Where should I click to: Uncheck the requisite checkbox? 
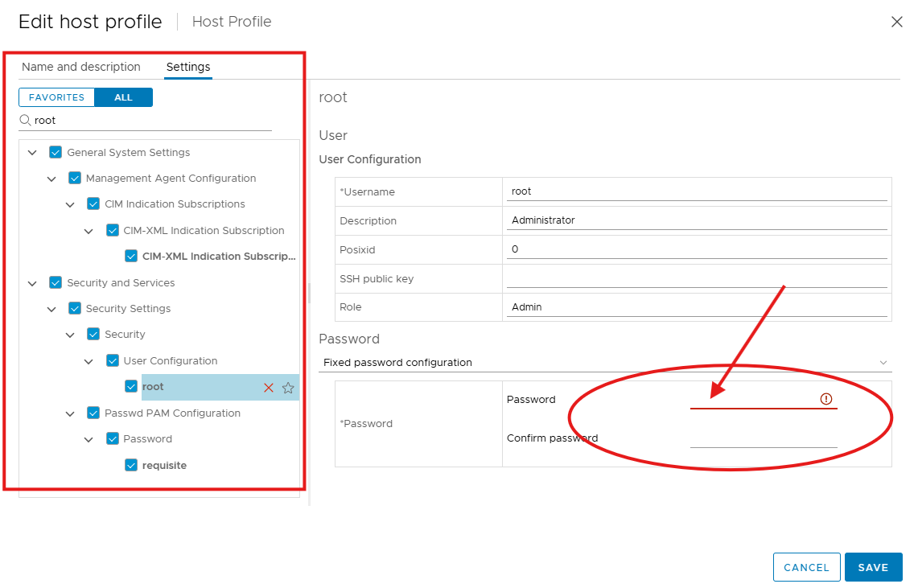coord(131,465)
